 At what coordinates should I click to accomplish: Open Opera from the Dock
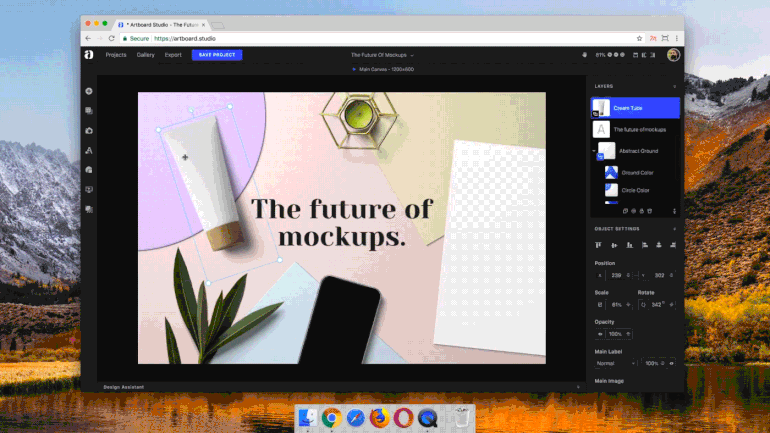[404, 418]
